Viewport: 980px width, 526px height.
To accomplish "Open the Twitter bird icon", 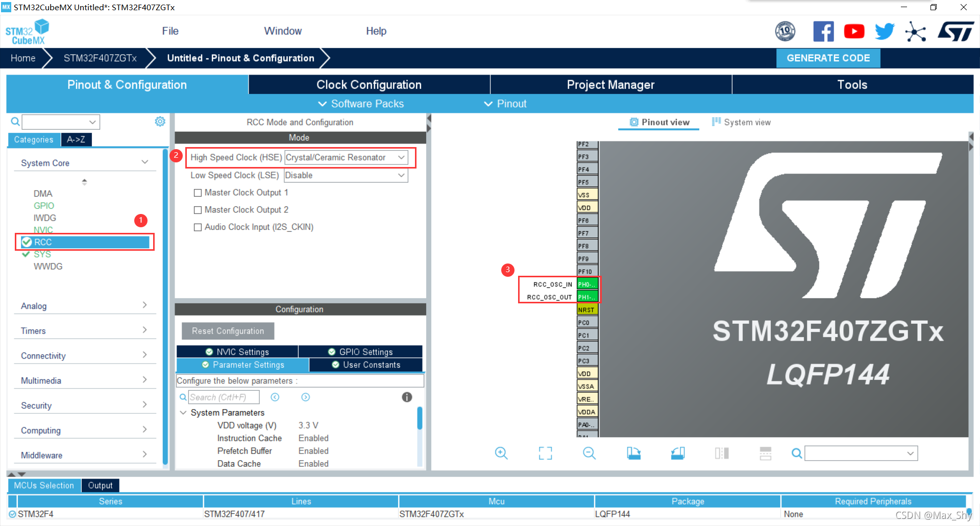I will [885, 32].
